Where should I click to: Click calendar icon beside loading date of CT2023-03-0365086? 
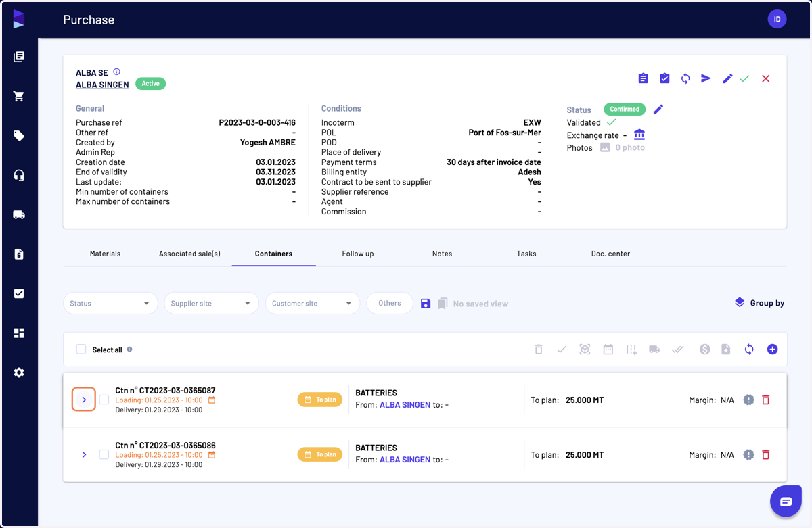click(x=212, y=455)
